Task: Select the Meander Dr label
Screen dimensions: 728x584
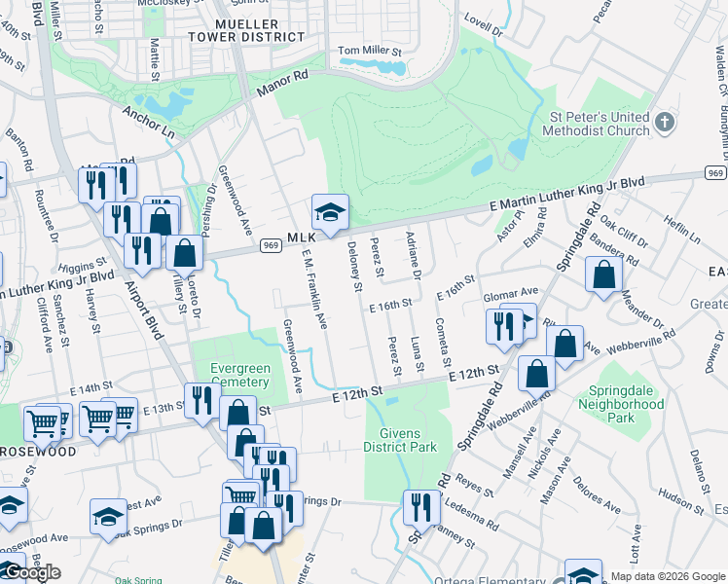Action: pyautogui.click(x=642, y=310)
